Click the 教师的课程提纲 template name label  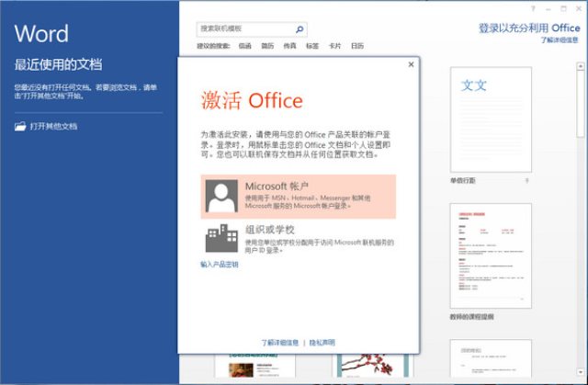pyautogui.click(x=471, y=317)
